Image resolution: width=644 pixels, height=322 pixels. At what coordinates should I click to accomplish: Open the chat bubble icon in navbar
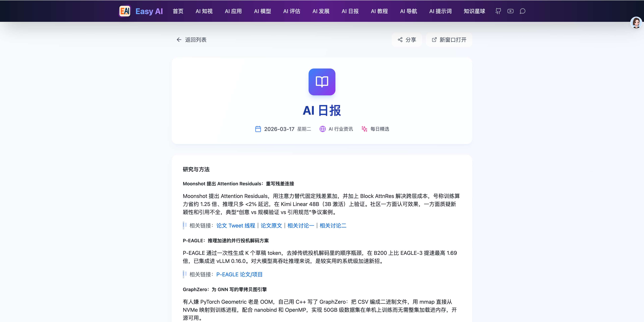522,11
